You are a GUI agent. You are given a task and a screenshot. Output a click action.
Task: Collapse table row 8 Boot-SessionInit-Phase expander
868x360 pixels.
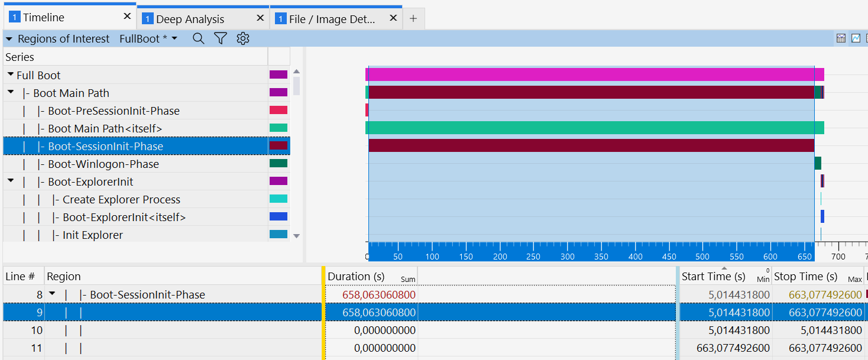52,294
